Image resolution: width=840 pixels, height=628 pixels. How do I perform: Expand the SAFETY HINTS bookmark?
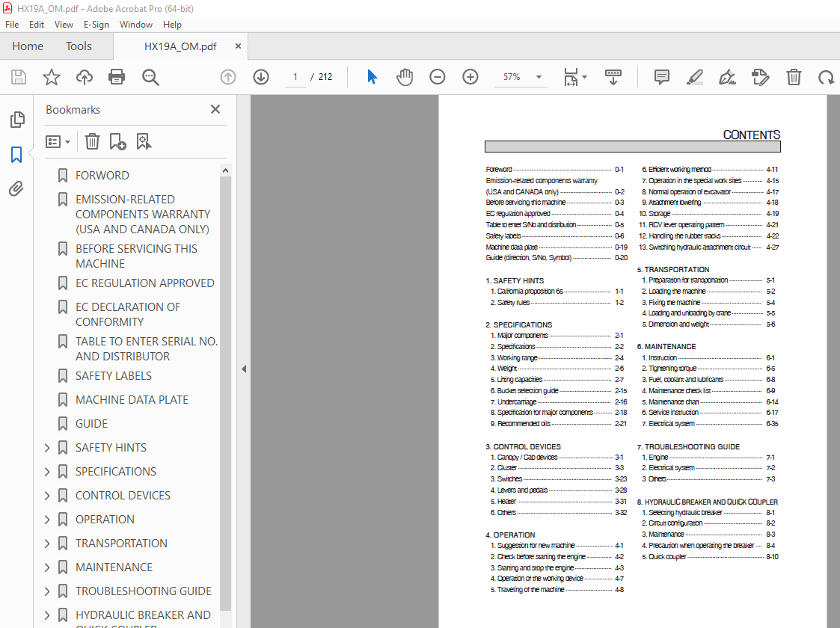click(47, 448)
